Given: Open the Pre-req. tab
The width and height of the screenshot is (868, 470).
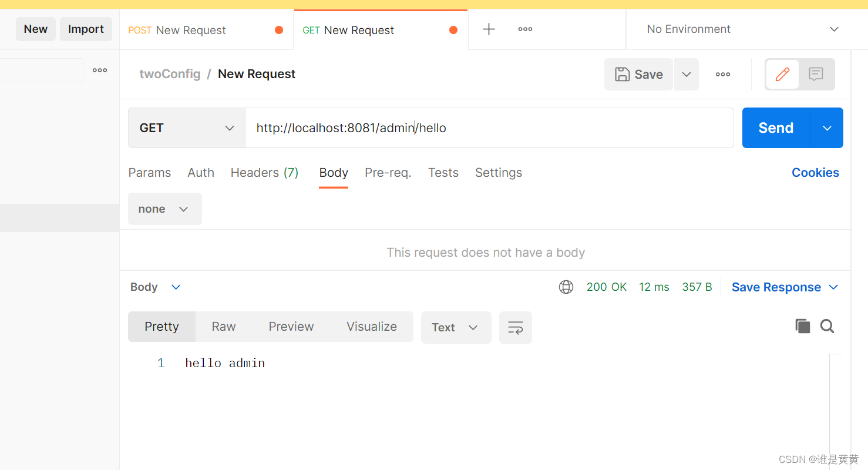Looking at the screenshot, I should click(x=388, y=173).
